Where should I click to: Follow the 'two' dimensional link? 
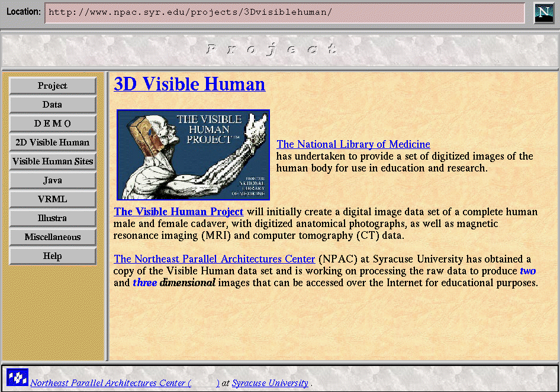pyautogui.click(x=528, y=271)
